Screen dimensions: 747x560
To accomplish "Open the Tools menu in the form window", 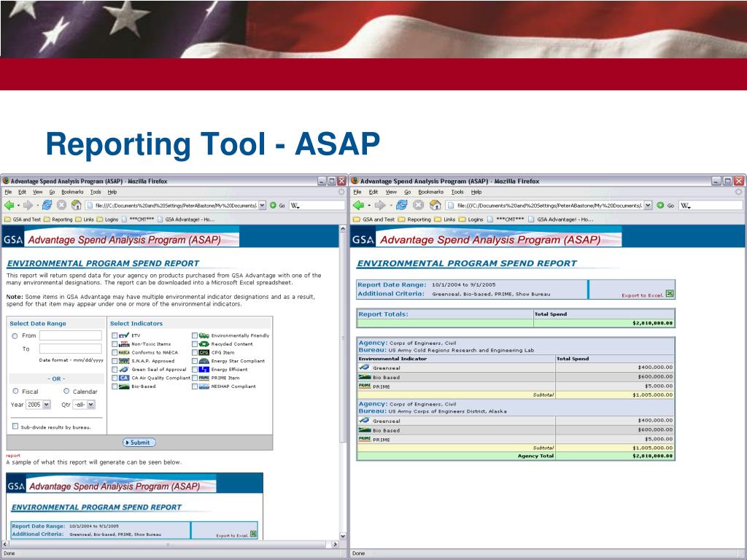I will click(x=96, y=192).
